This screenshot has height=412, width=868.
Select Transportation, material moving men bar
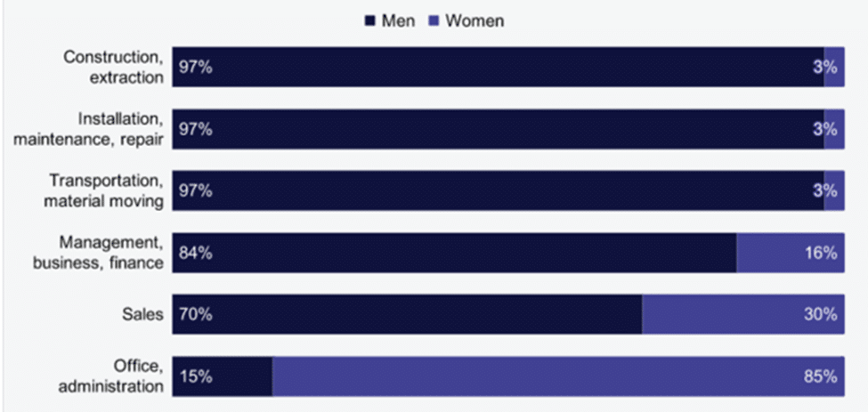pyautogui.click(x=498, y=190)
